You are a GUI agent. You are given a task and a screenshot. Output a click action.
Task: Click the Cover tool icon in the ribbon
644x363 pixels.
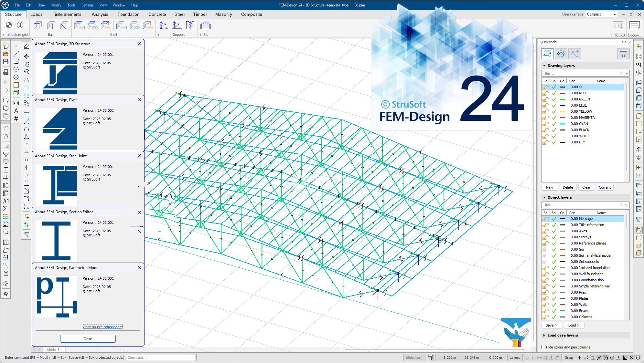(205, 25)
